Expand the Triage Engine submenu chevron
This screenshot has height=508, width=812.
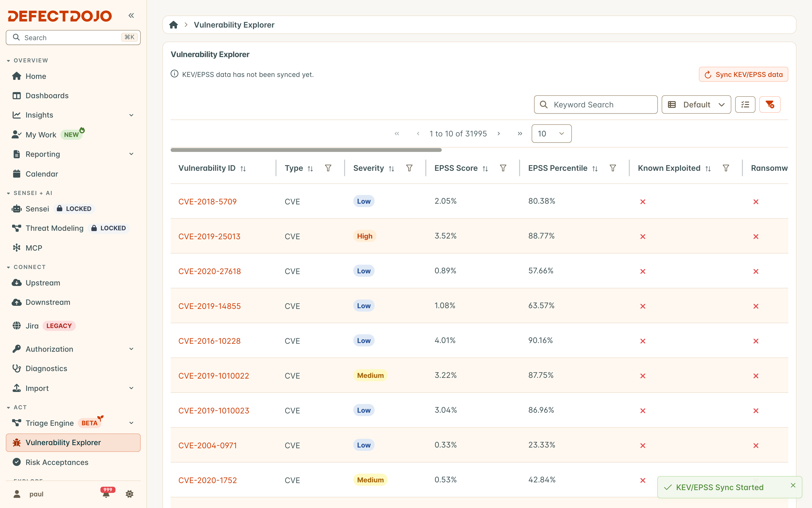[131, 423]
